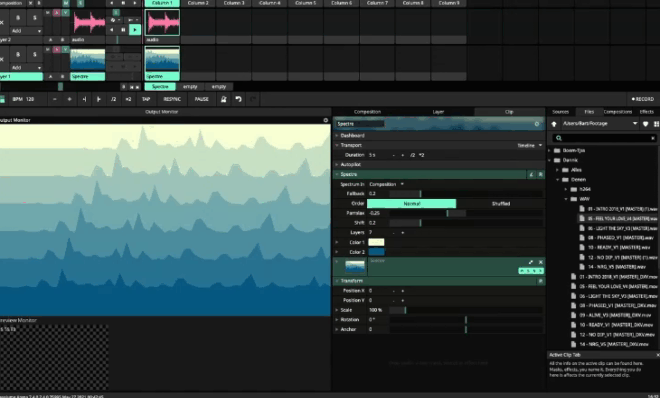Double the clip Duration with *2

(421, 155)
